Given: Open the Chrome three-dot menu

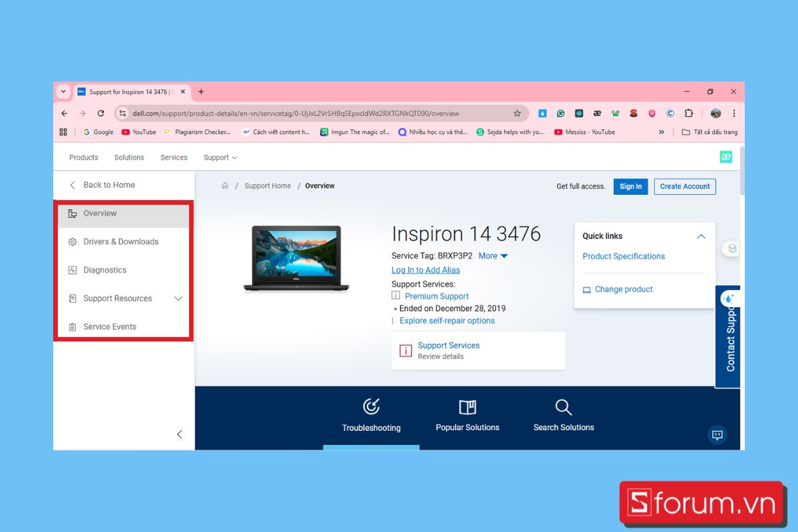Looking at the screenshot, I should point(734,113).
